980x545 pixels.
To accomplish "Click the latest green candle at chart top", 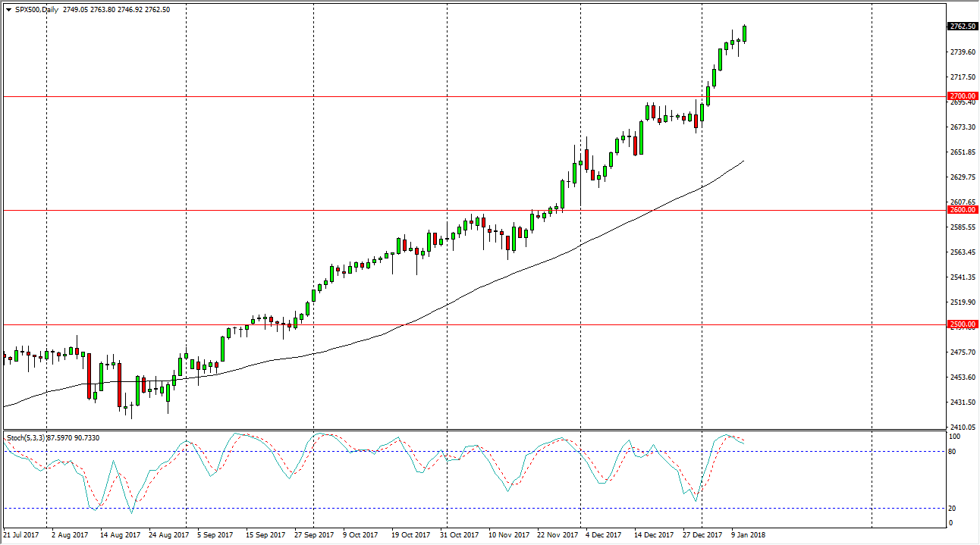I will pos(745,33).
